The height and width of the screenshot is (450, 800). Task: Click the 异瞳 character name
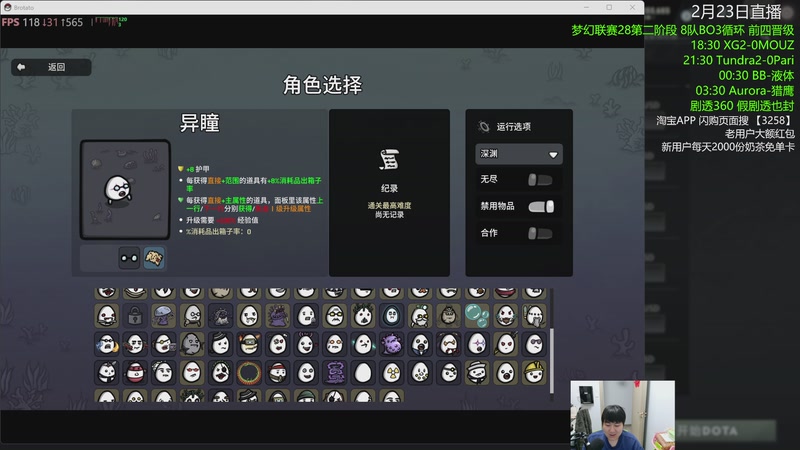click(199, 123)
